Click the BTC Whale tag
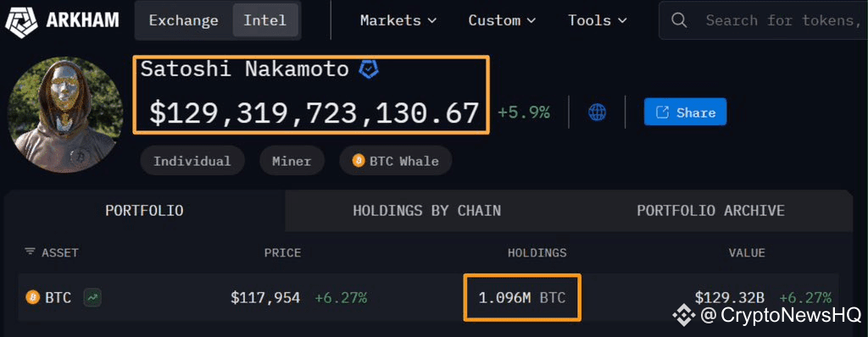The height and width of the screenshot is (337, 868). [x=396, y=161]
